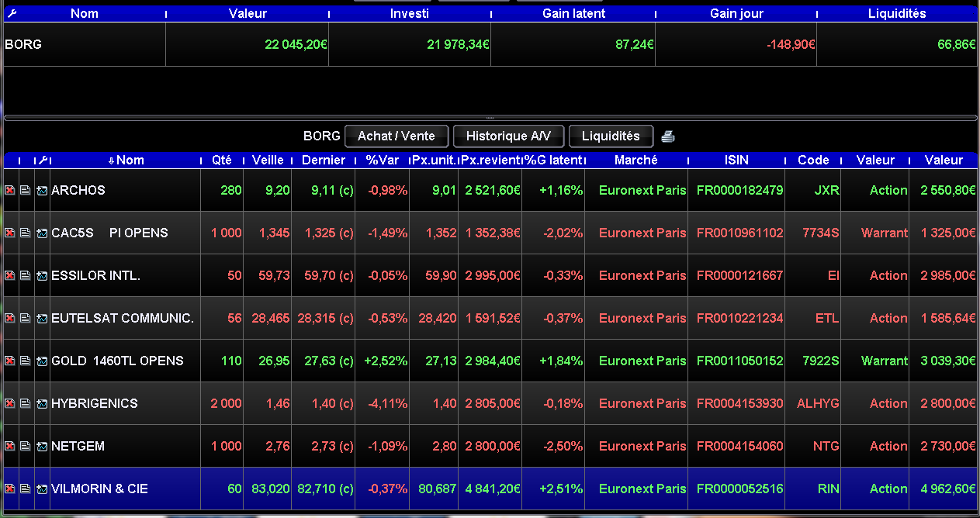Sort positions by %Var column
This screenshot has width=980, height=518.
382,160
